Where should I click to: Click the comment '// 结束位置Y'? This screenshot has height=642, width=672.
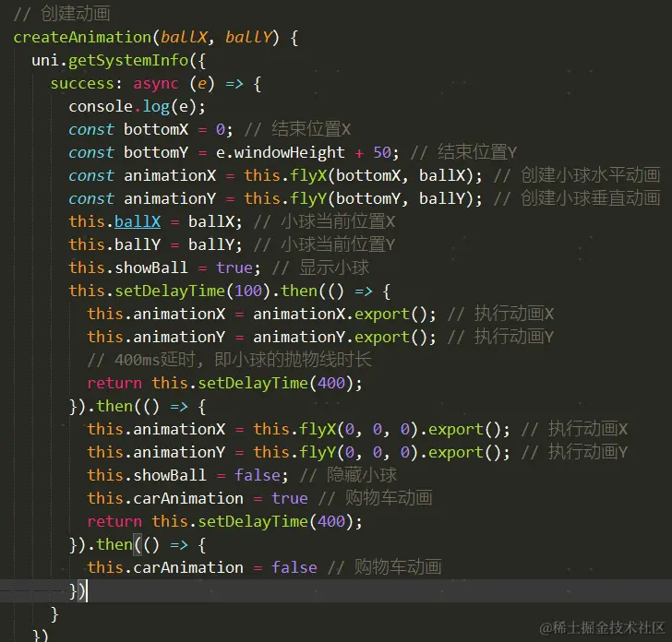coord(463,152)
